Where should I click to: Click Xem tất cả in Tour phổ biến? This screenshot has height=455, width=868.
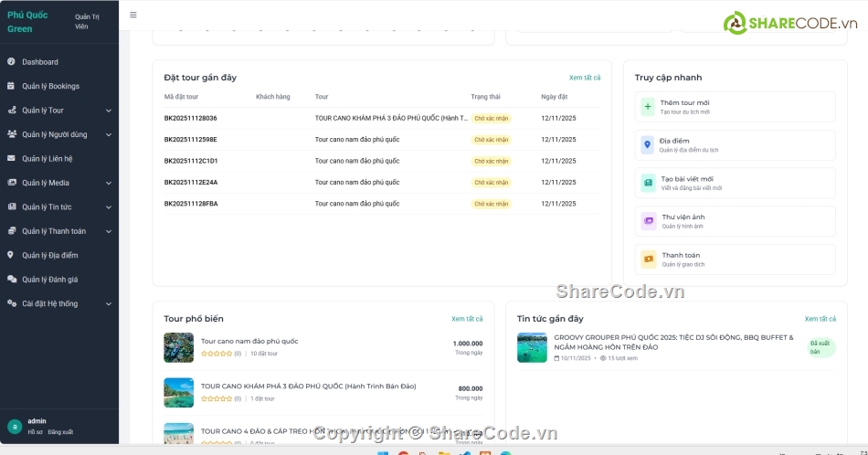(x=467, y=319)
